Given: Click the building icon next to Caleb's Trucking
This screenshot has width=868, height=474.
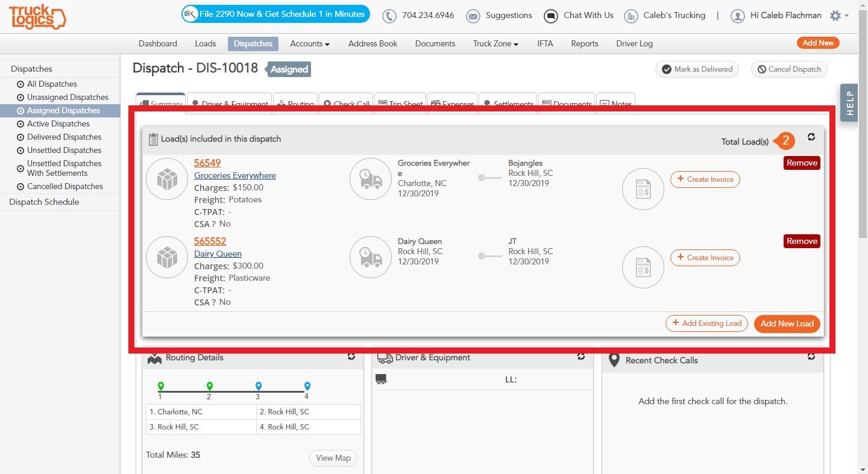Looking at the screenshot, I should 631,16.
